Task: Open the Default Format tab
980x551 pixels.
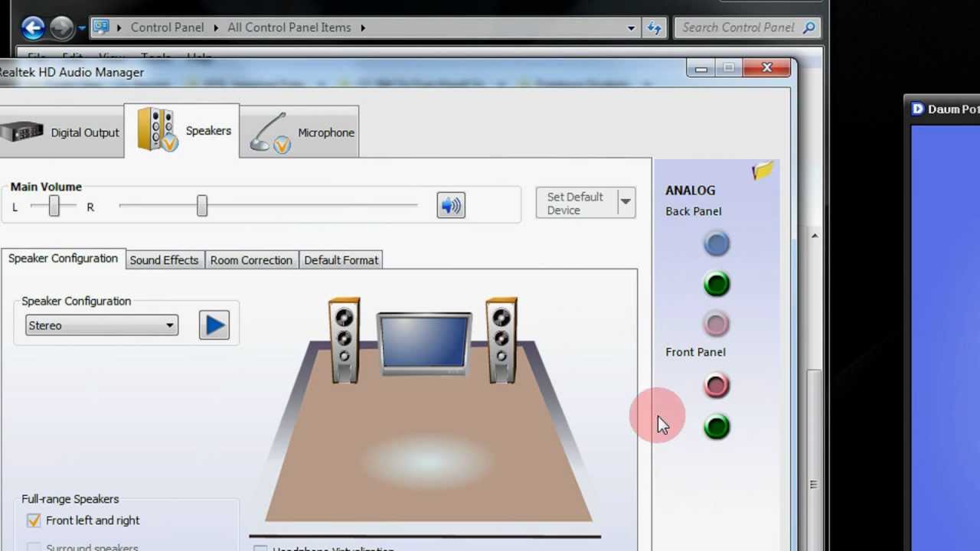Action: tap(341, 260)
